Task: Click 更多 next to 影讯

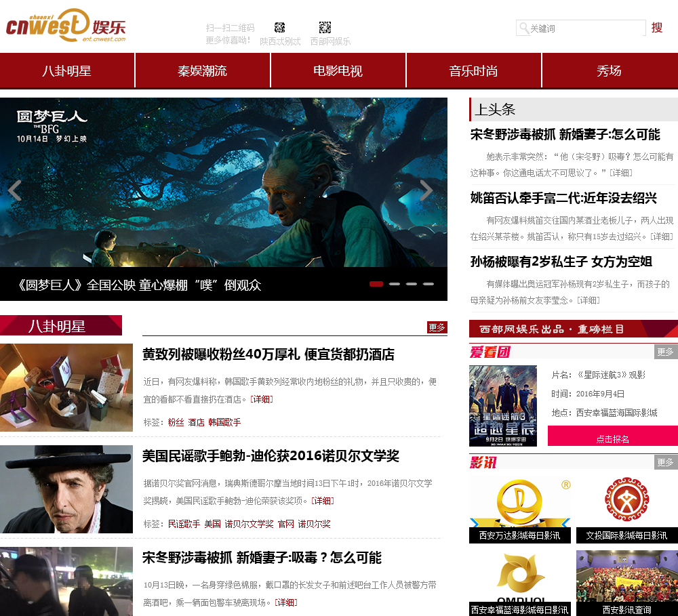Action: point(666,462)
